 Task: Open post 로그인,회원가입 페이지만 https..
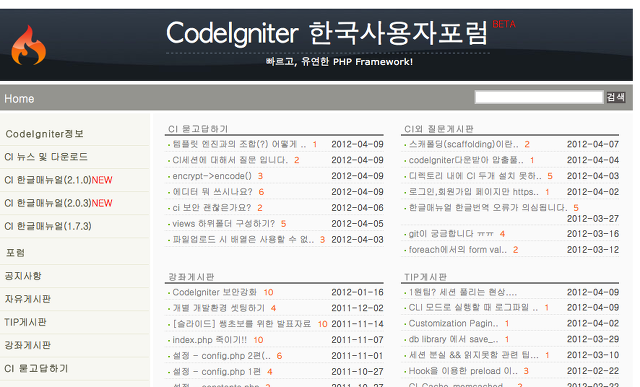click(473, 192)
